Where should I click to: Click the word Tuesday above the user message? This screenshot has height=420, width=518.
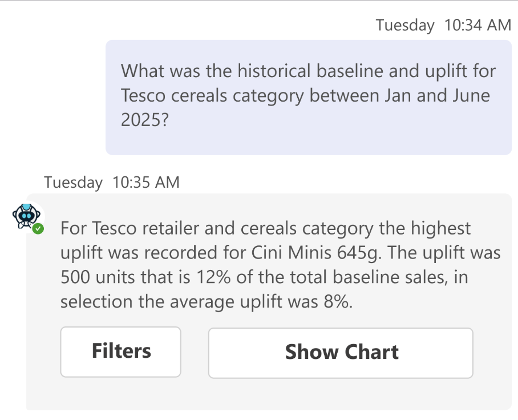405,26
